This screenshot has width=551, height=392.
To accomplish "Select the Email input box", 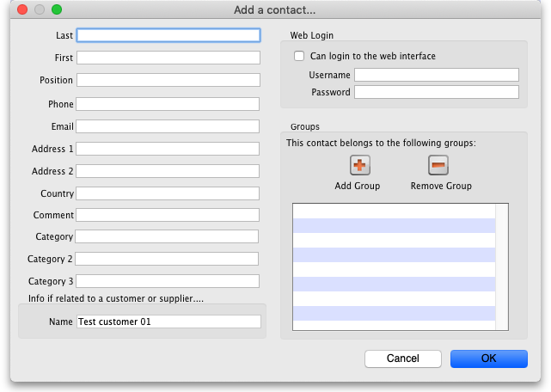I will coord(168,126).
